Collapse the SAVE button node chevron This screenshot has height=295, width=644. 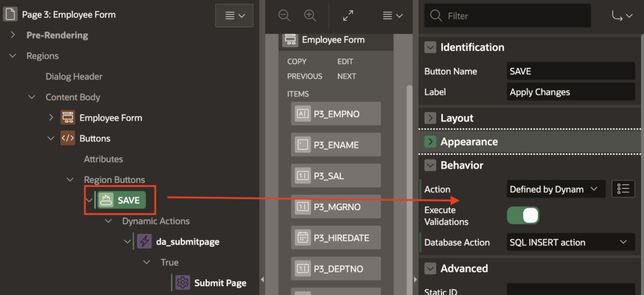pyautogui.click(x=89, y=200)
